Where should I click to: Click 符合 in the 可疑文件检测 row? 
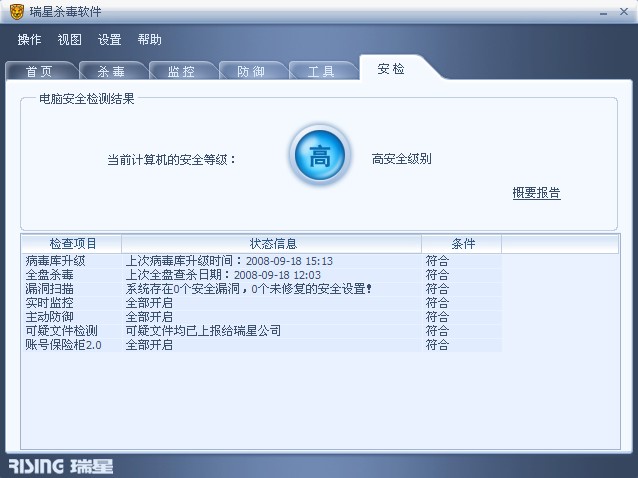pos(437,331)
